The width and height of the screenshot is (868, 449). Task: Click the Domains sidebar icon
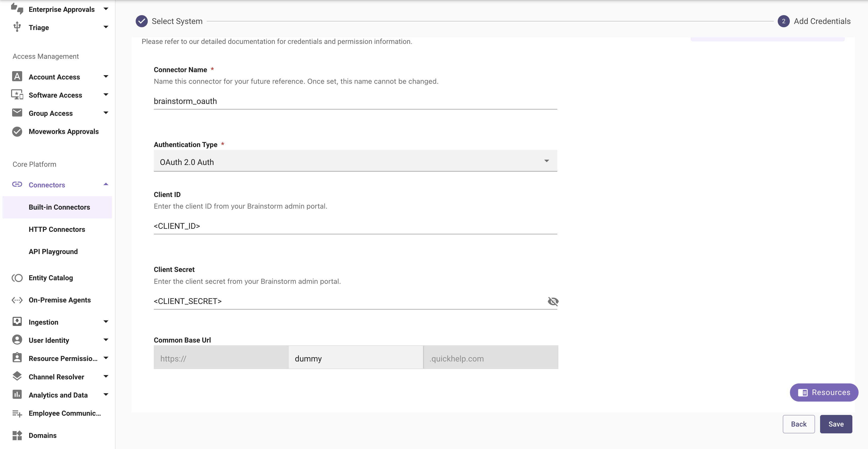(17, 435)
